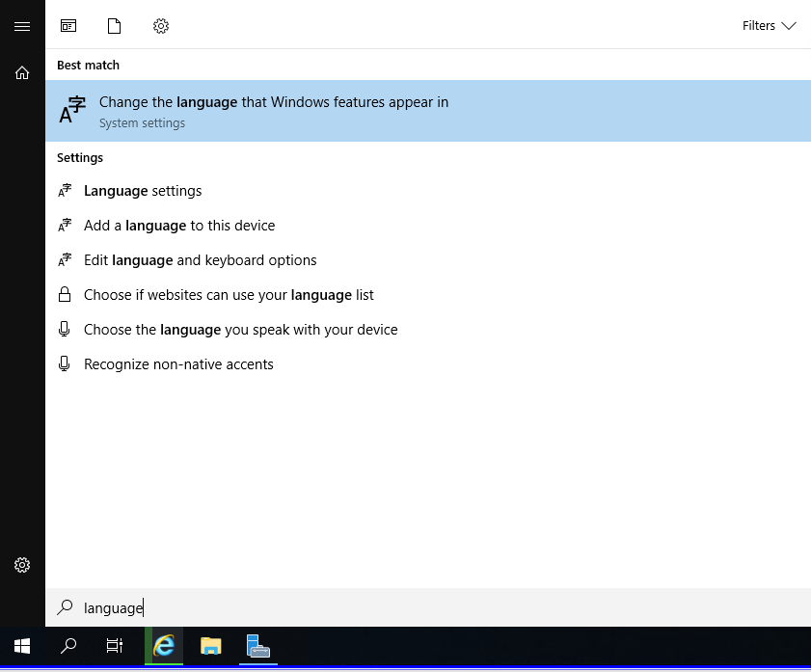Expand the Filters dropdown
The height and width of the screenshot is (672, 811).
tap(769, 26)
